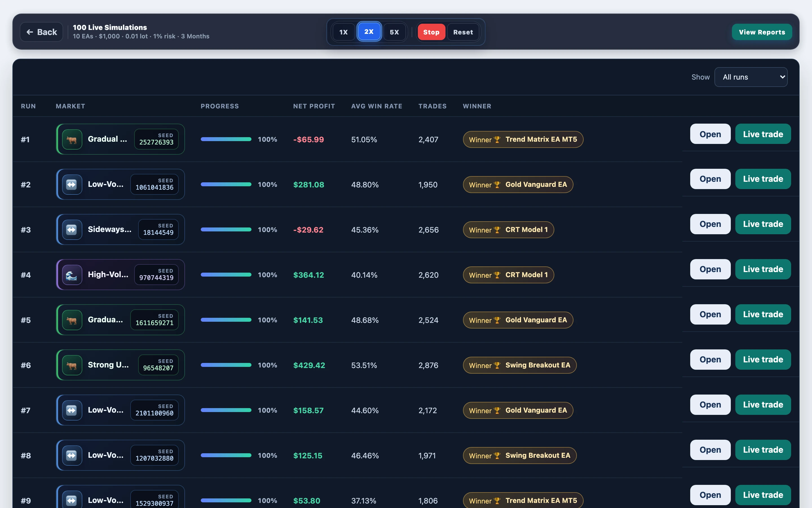
Task: Set simulation speed to 1X
Action: (x=344, y=32)
